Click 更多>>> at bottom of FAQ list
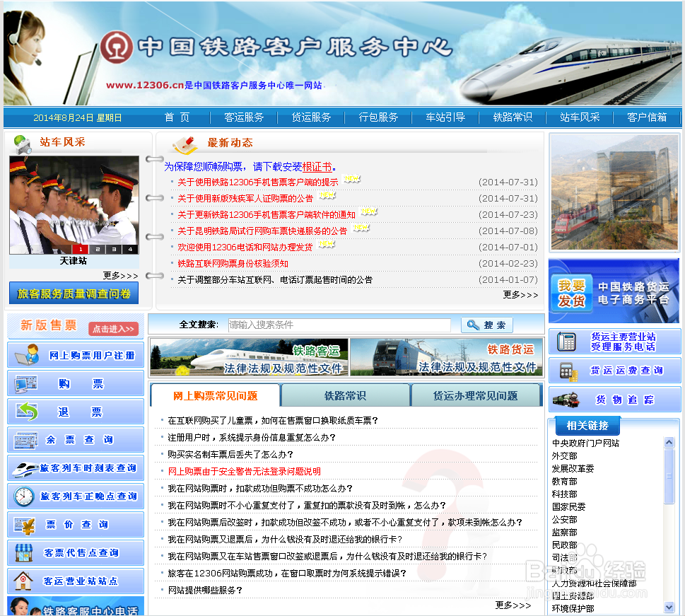This screenshot has width=685, height=616. [x=513, y=605]
